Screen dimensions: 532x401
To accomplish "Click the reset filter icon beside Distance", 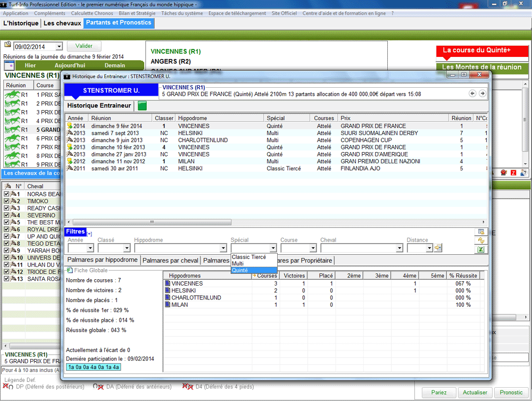I will point(438,248).
